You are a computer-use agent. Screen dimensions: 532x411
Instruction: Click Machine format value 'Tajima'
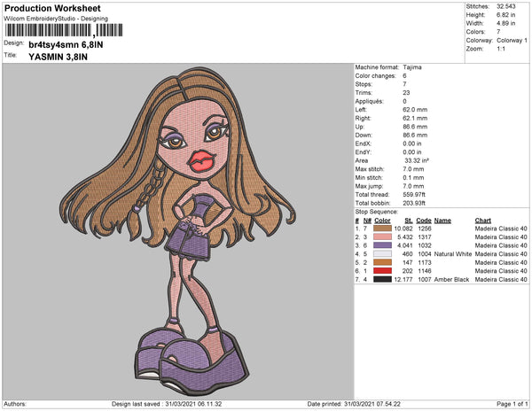click(x=412, y=67)
